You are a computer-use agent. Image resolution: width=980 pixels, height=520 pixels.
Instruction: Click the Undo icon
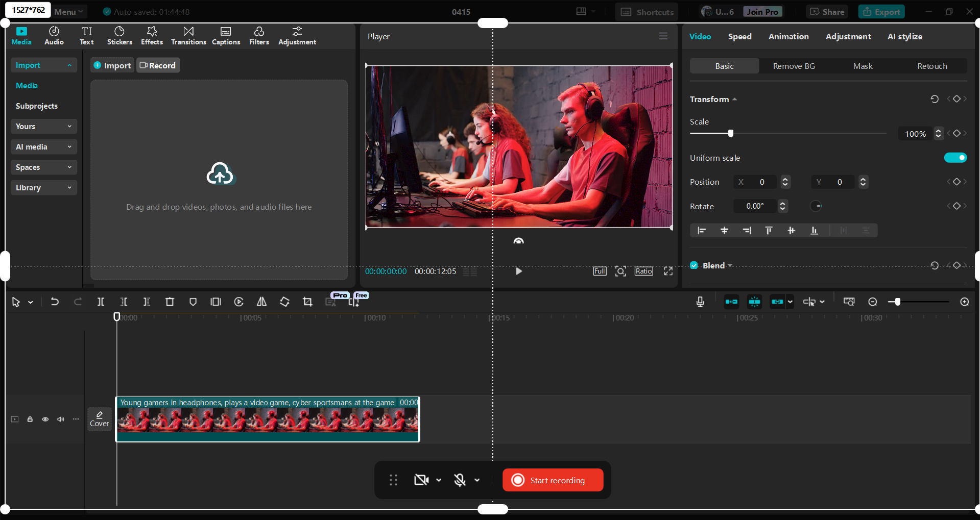click(x=55, y=302)
